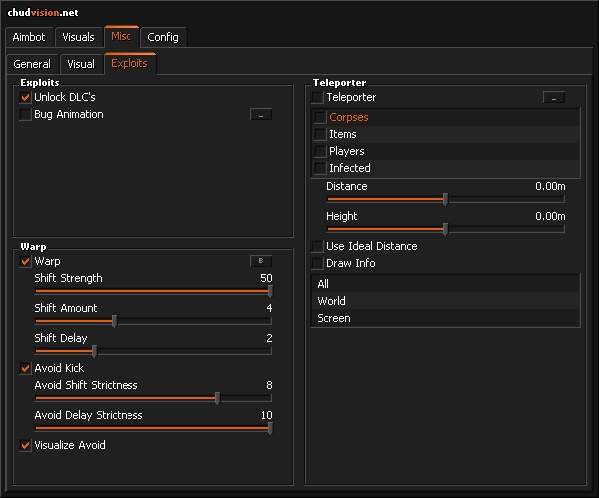Click the Avoid Delay Strictness value 10
This screenshot has height=498, width=599.
click(267, 415)
